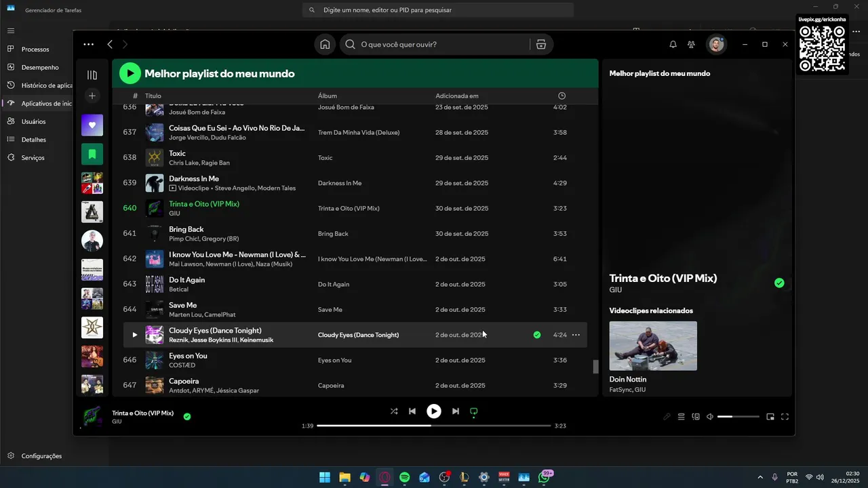Select the Do It Again track title
868x488 pixels.
click(187, 280)
